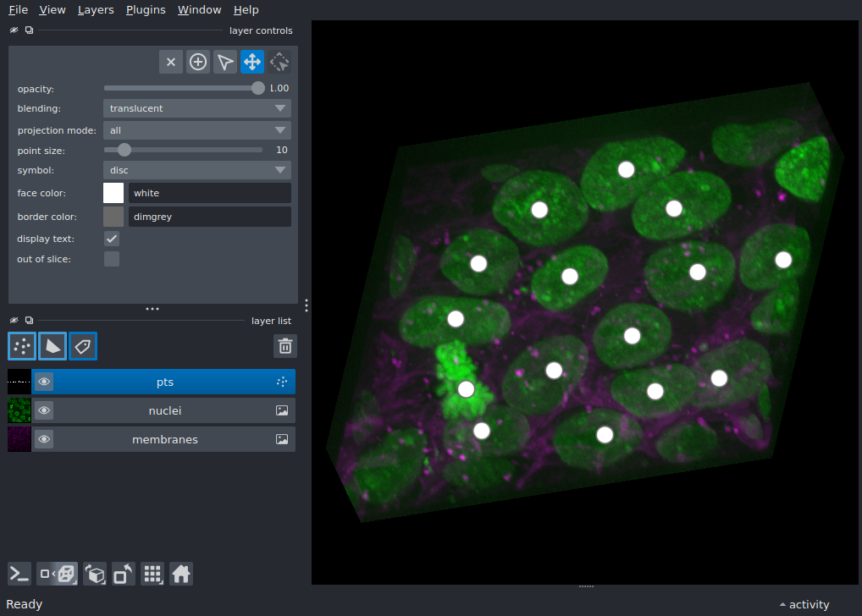Screen dimensions: 862x616
Task: Open the blending mode dropdown
Action: (196, 108)
